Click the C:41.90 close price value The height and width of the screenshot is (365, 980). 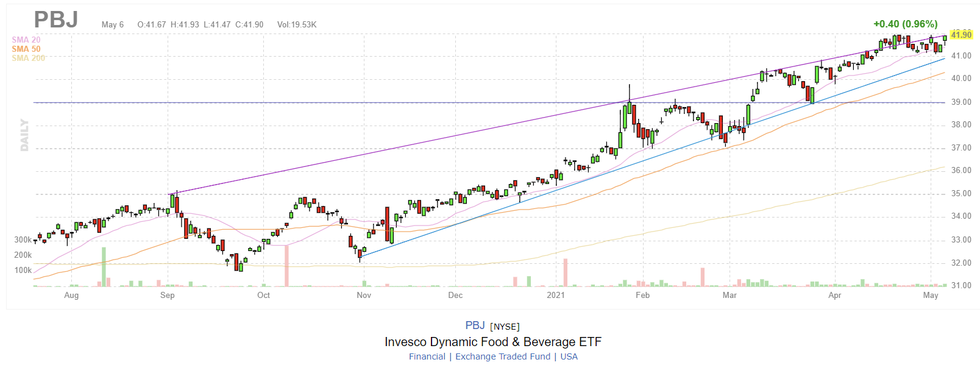pyautogui.click(x=249, y=24)
